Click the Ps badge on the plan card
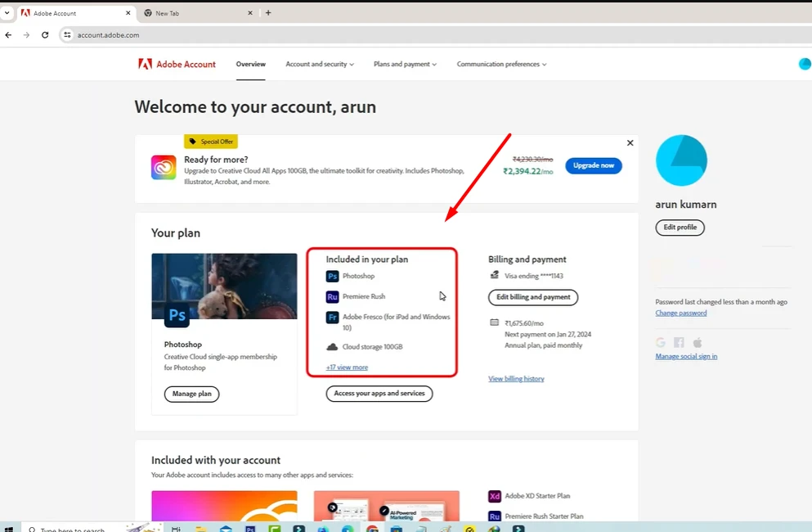This screenshot has width=812, height=532. [177, 315]
